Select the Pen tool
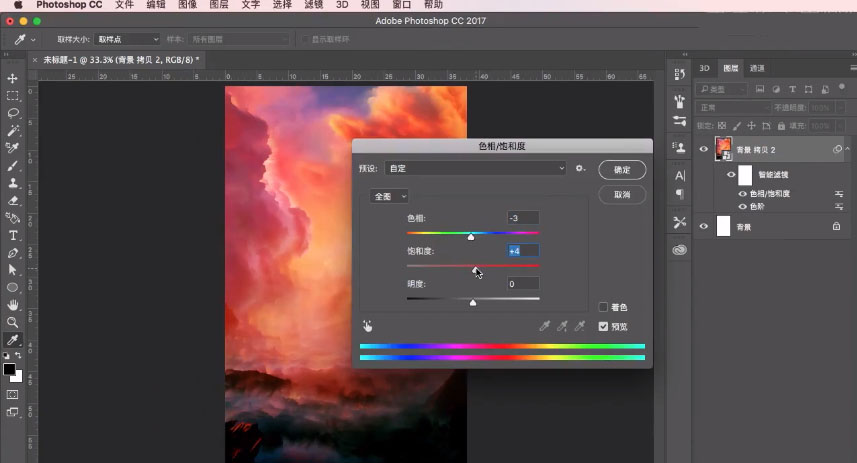This screenshot has width=857, height=463. point(13,253)
